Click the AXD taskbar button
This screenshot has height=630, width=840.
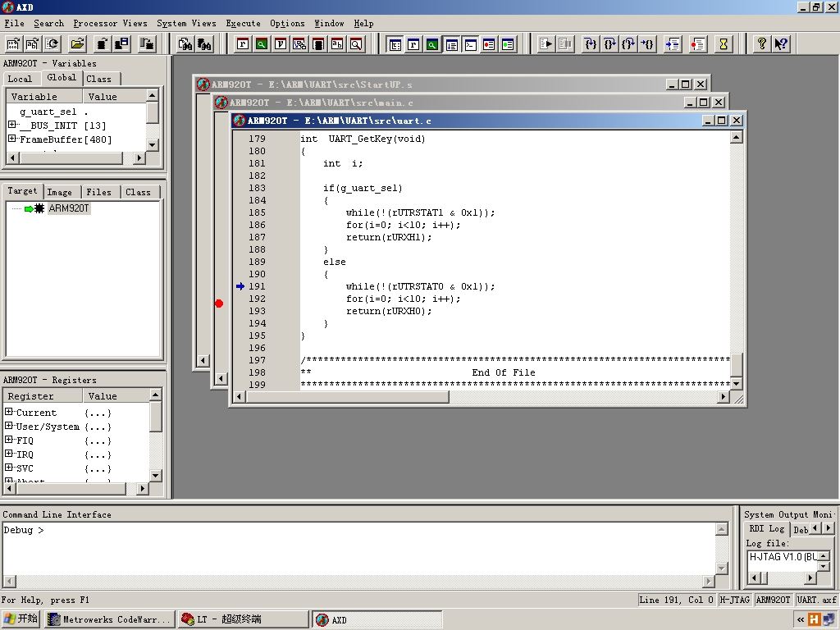pos(377,619)
